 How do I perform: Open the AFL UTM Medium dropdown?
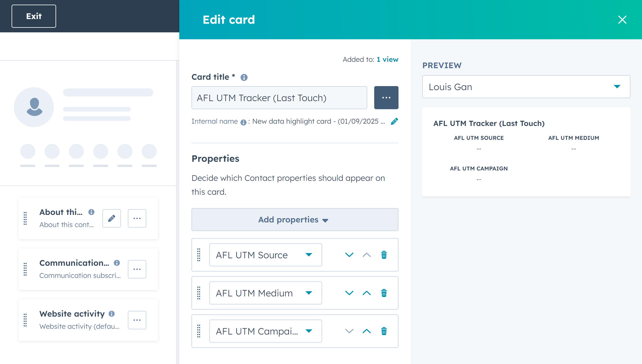265,293
